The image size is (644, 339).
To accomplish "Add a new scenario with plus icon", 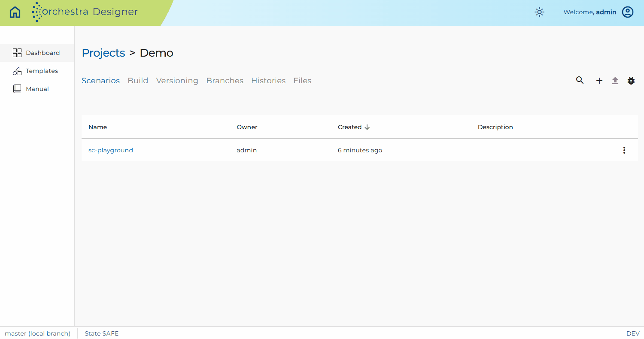I will (x=599, y=81).
